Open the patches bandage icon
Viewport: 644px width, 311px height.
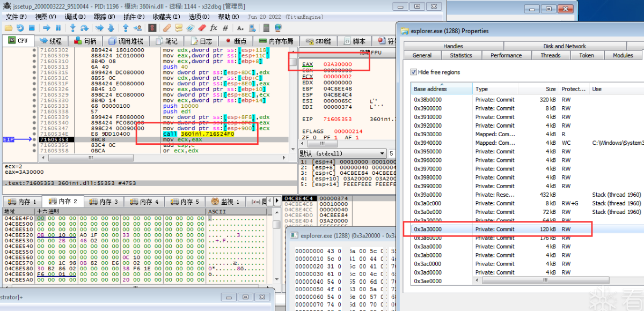coord(166,28)
